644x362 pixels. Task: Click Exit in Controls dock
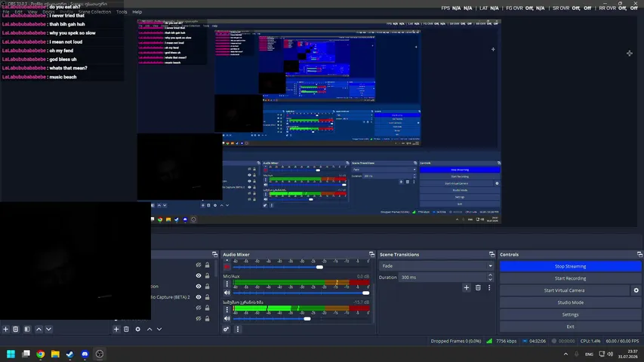[570, 327]
